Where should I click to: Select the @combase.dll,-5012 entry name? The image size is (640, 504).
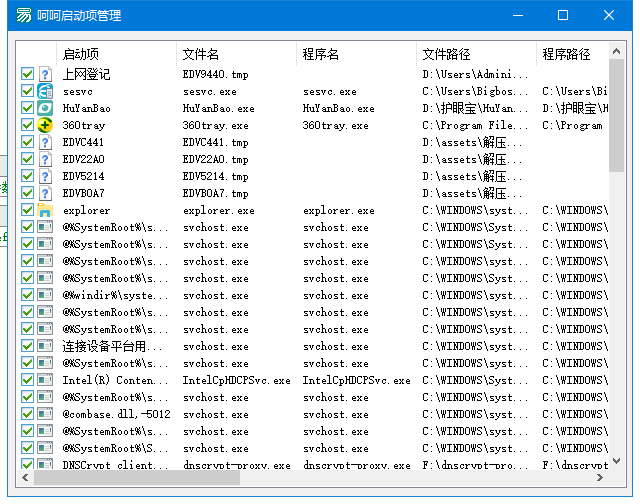(116, 414)
